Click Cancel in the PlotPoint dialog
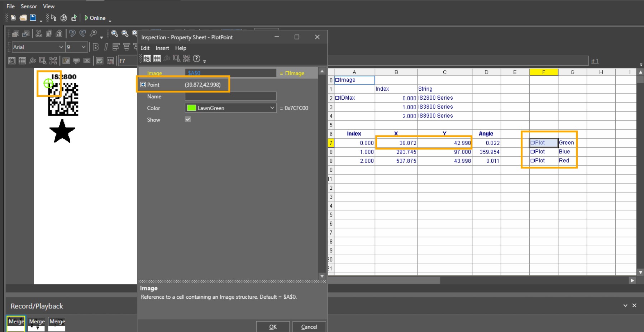This screenshot has height=332, width=644. [x=309, y=327]
